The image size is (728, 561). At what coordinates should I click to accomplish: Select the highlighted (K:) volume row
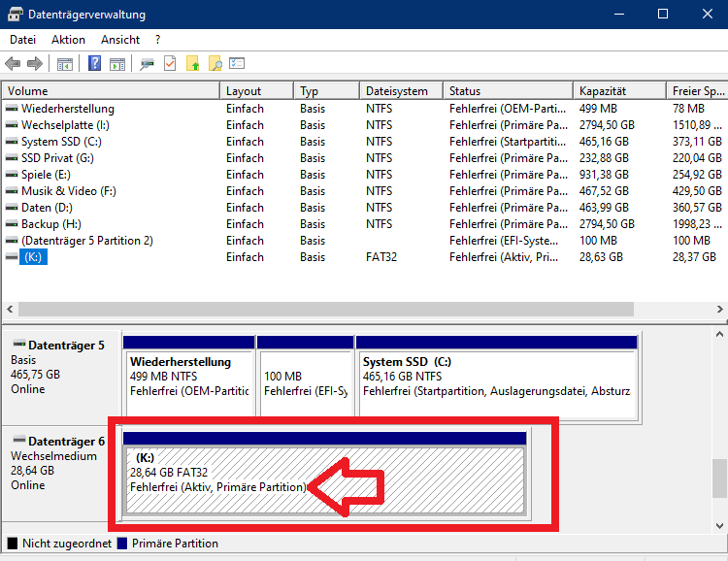pyautogui.click(x=364, y=257)
